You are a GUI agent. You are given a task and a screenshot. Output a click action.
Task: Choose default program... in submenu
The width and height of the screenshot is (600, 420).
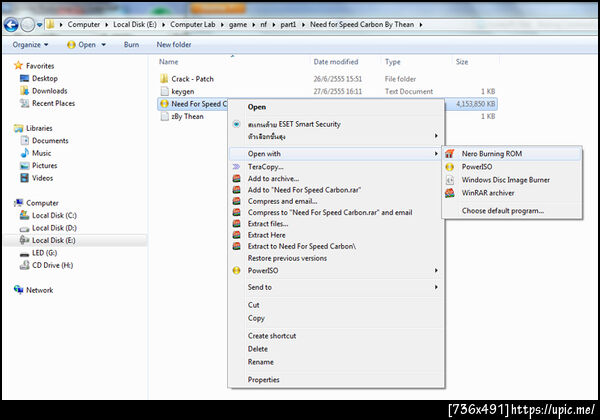(502, 211)
